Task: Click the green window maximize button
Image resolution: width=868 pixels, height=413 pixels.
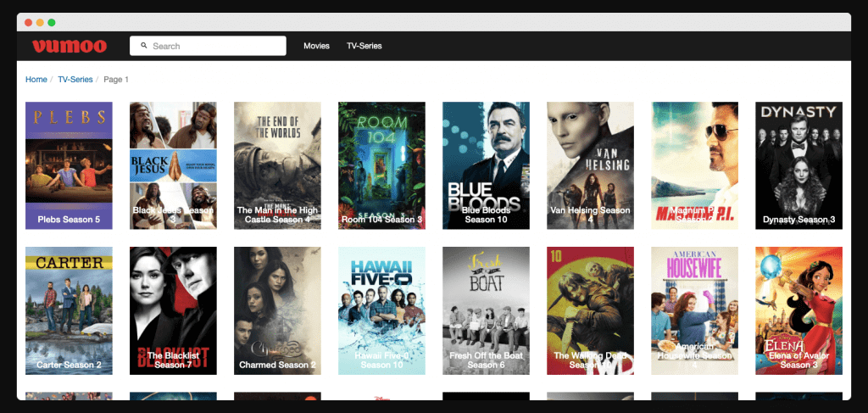Action: coord(52,23)
